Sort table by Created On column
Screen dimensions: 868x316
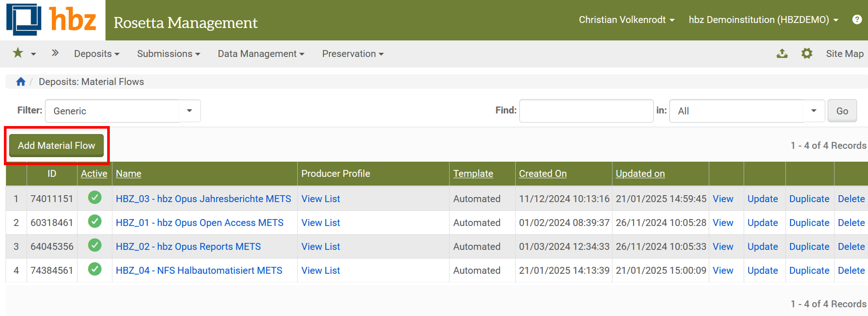tap(542, 173)
